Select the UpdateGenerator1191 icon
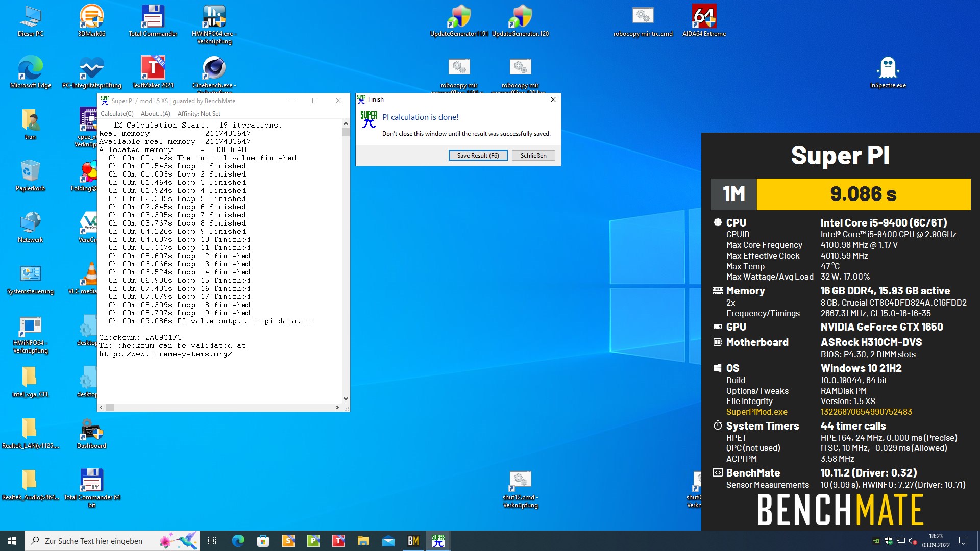 459,21
